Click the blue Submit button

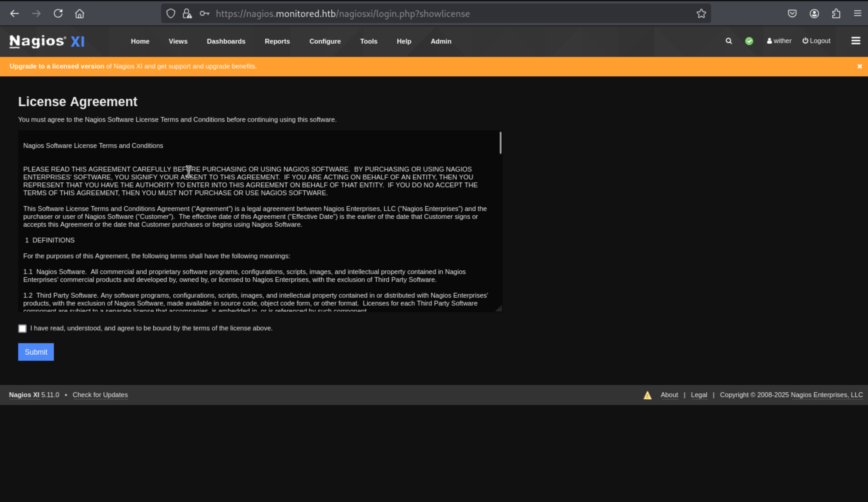coord(36,352)
